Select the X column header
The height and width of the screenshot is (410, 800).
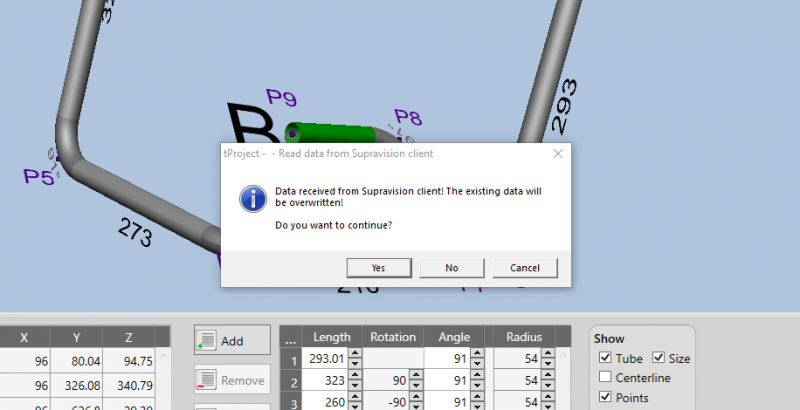coord(24,338)
